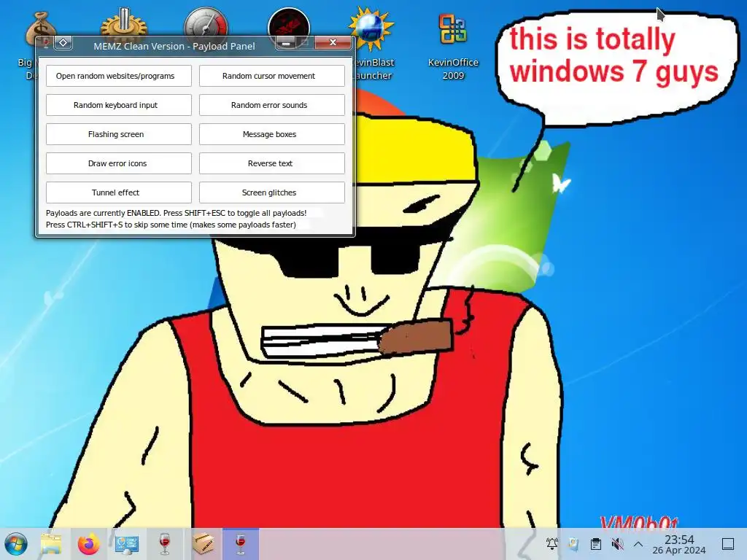The height and width of the screenshot is (560, 747).
Task: Expand hidden system tray icons arrow
Action: 638,544
